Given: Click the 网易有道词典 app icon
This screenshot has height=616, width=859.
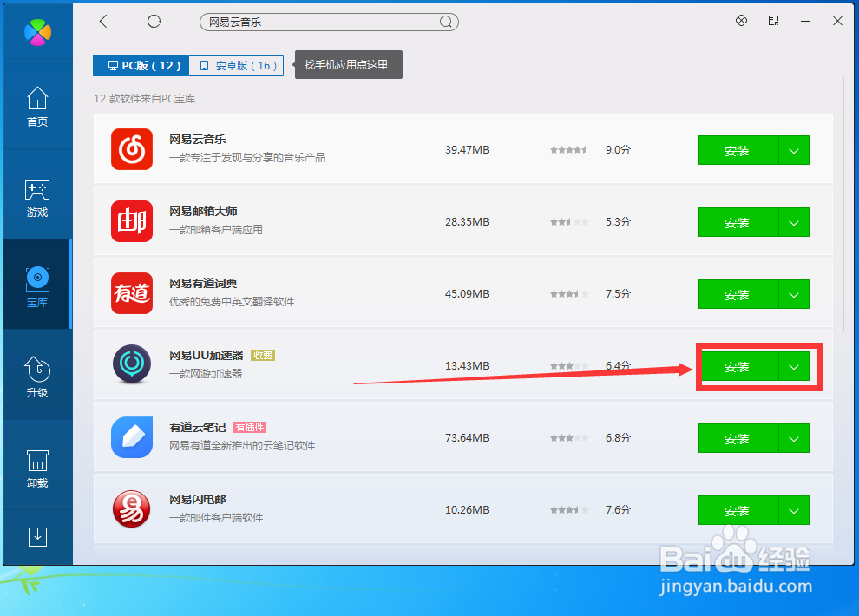Looking at the screenshot, I should 132,293.
